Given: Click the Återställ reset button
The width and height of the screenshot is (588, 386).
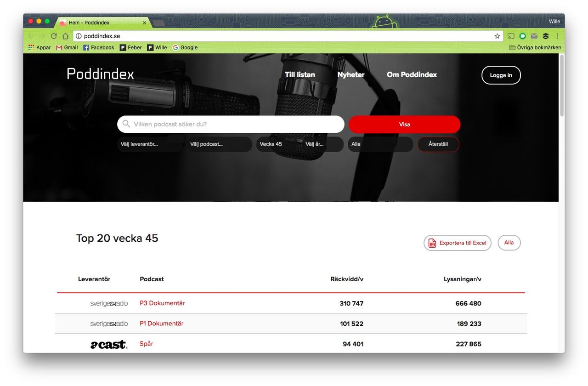Looking at the screenshot, I should tap(438, 144).
